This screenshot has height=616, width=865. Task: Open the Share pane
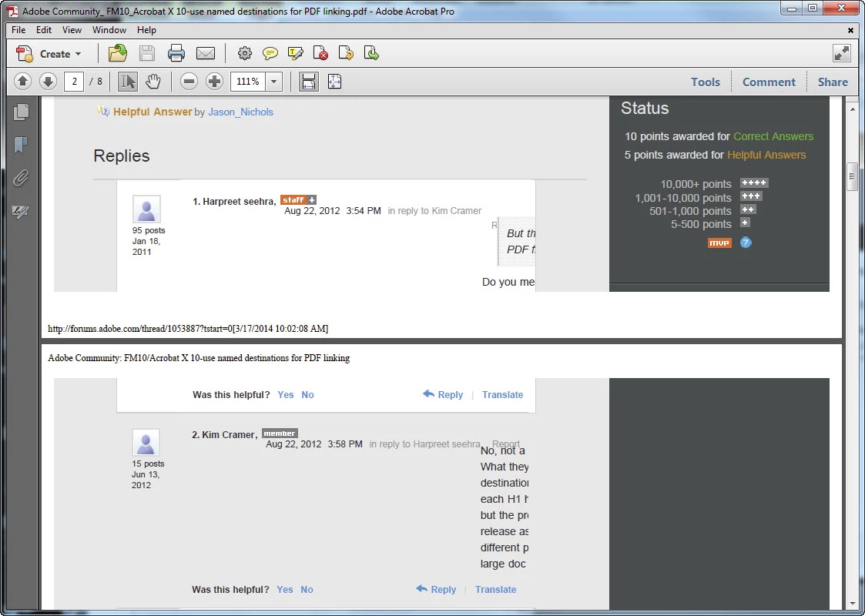(833, 82)
